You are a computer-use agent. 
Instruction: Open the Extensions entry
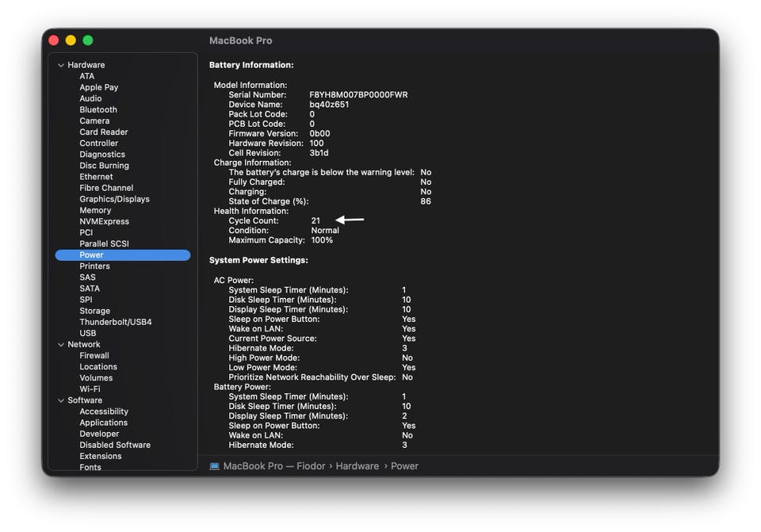[101, 456]
